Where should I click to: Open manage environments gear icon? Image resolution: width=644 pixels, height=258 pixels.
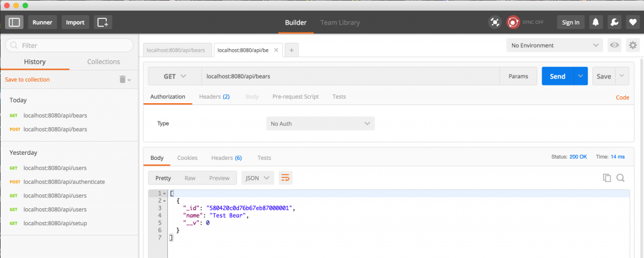633,45
